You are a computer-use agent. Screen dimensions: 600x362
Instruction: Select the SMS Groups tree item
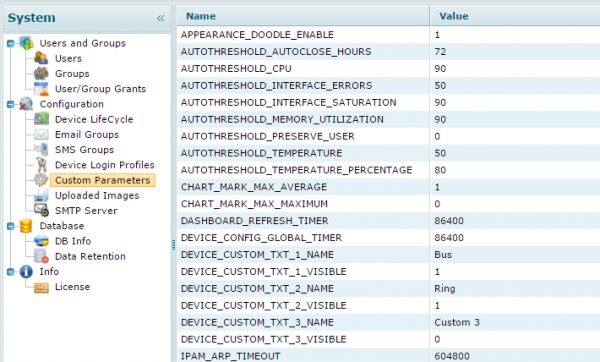(x=84, y=150)
